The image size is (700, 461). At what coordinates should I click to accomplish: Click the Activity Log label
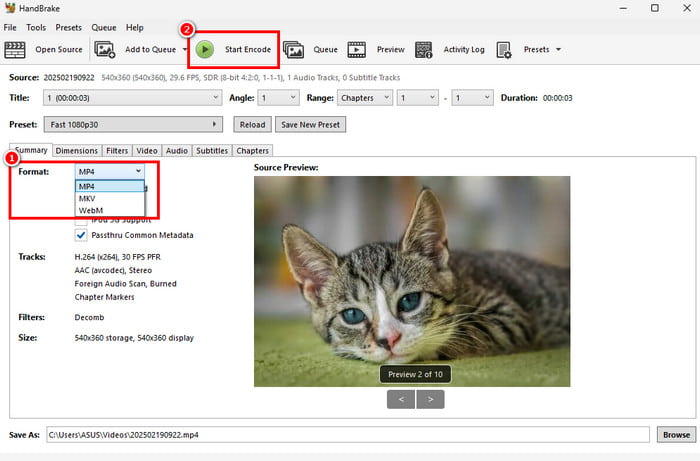464,50
